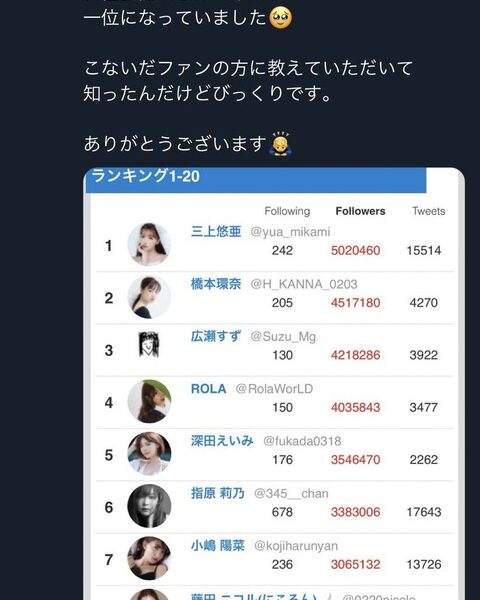Open 指原 莉乃 name link

click(x=217, y=493)
